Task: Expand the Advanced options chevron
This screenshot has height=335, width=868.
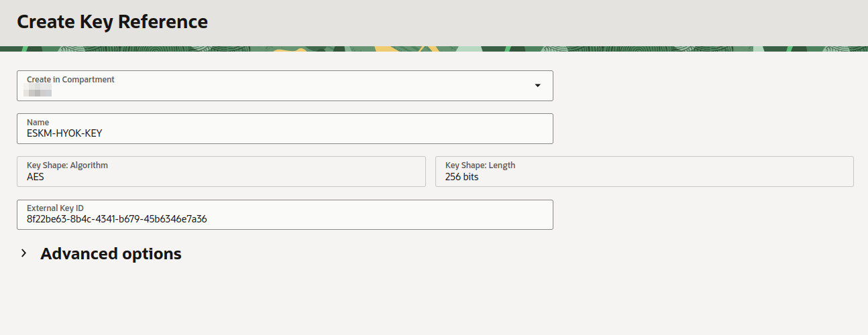Action: coord(23,253)
